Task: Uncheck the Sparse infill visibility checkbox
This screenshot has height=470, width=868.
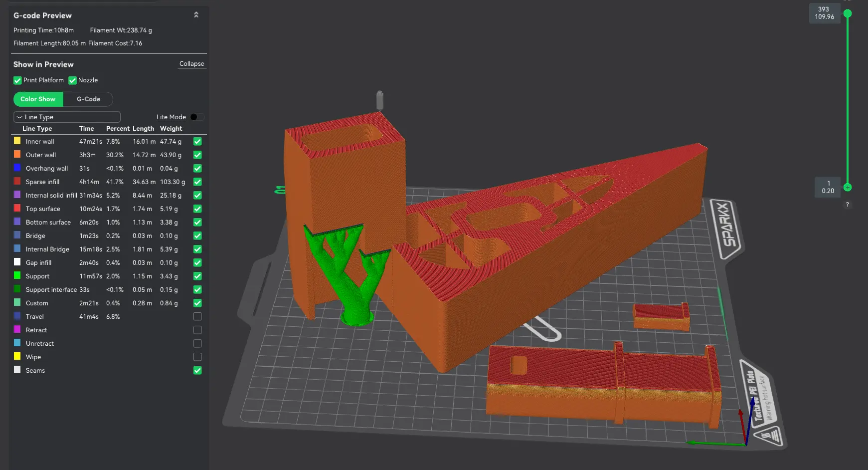Action: (197, 182)
